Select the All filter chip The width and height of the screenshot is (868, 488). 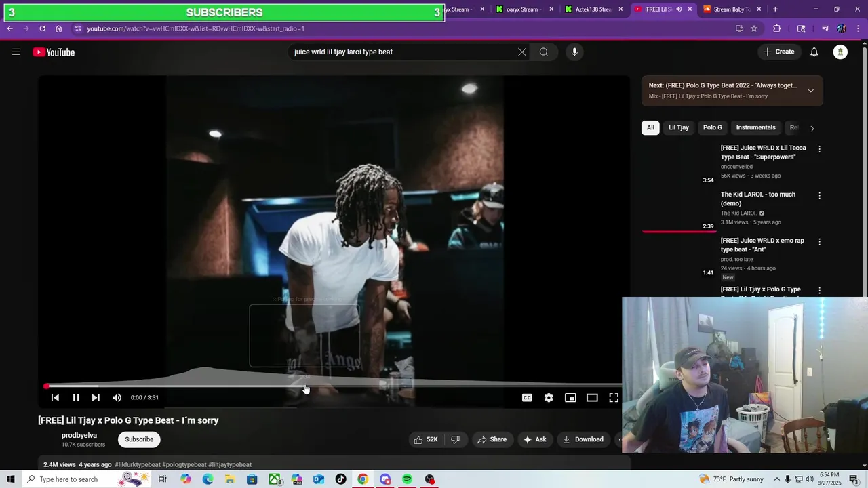point(650,127)
